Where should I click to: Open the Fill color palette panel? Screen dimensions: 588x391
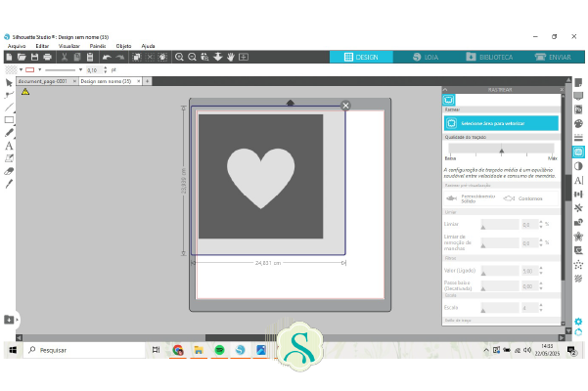pyautogui.click(x=578, y=123)
